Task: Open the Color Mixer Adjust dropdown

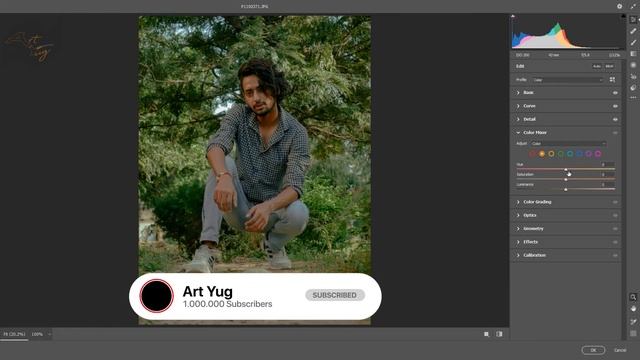Action: tap(568, 144)
